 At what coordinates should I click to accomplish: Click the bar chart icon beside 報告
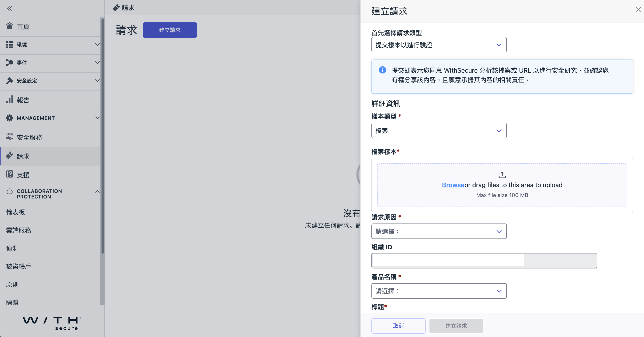(x=9, y=99)
